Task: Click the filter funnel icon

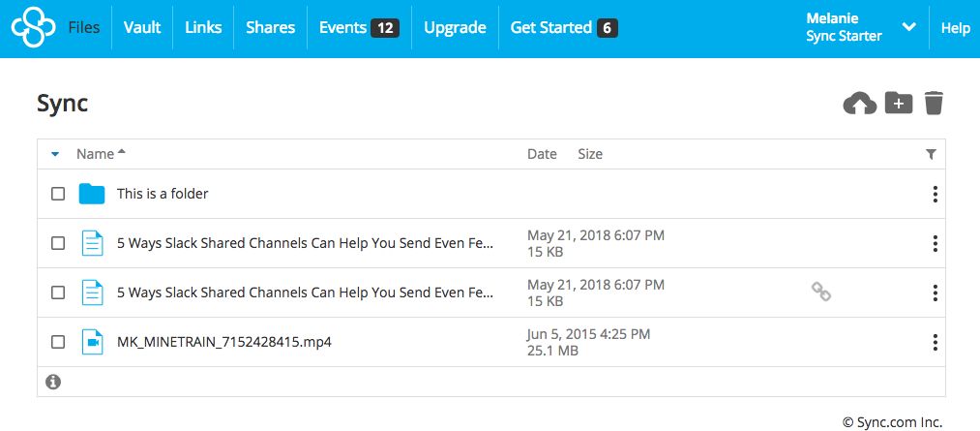Action: point(931,154)
